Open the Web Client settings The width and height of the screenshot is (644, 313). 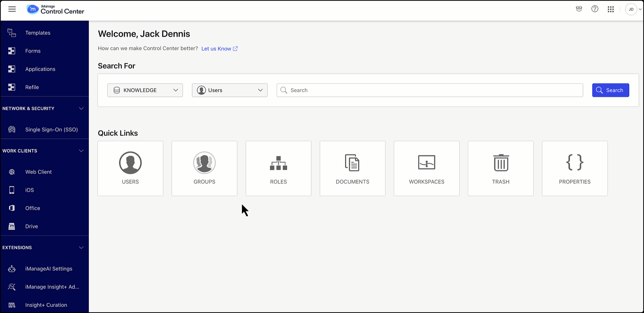[x=38, y=171]
